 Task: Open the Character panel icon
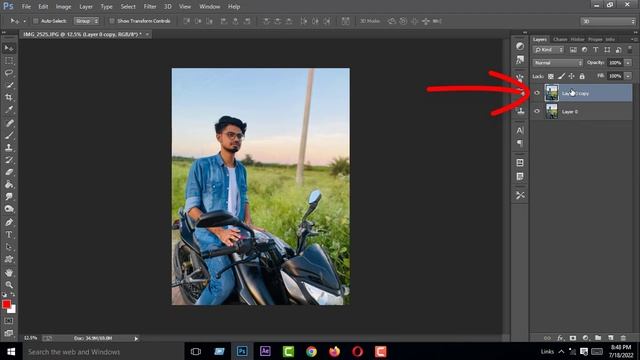(x=520, y=131)
